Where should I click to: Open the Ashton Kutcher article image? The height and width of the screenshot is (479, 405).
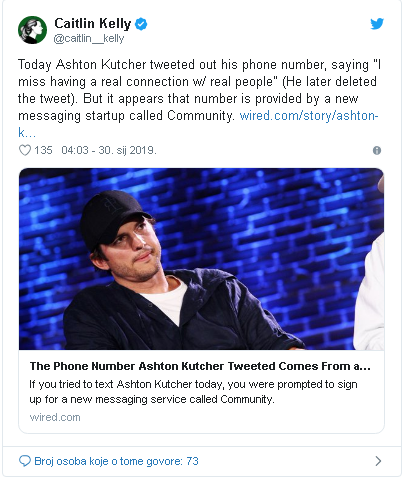tap(201, 259)
